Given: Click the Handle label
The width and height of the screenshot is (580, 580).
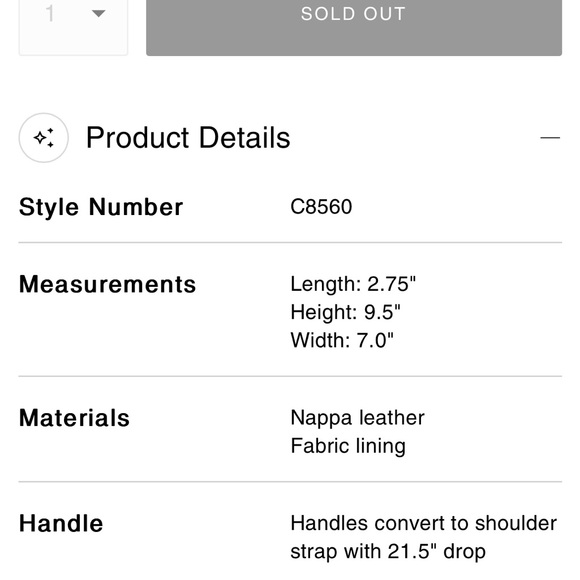Looking at the screenshot, I should point(61,523).
